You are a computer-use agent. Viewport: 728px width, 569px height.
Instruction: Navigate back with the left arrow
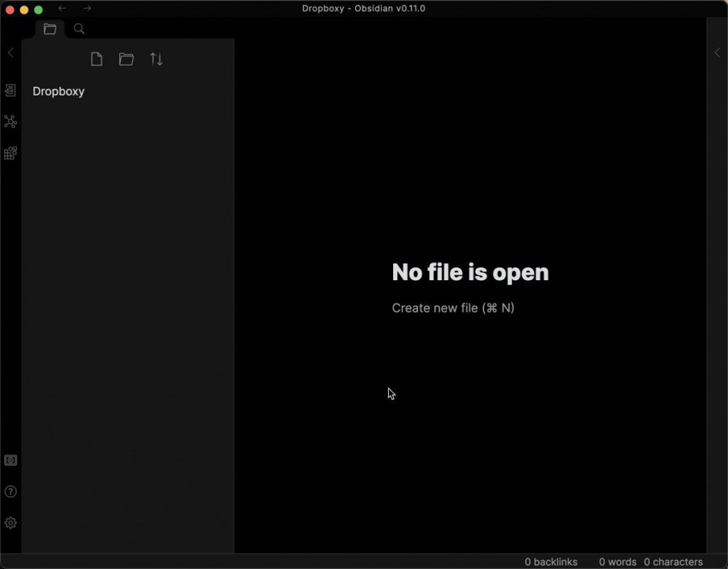pyautogui.click(x=62, y=9)
